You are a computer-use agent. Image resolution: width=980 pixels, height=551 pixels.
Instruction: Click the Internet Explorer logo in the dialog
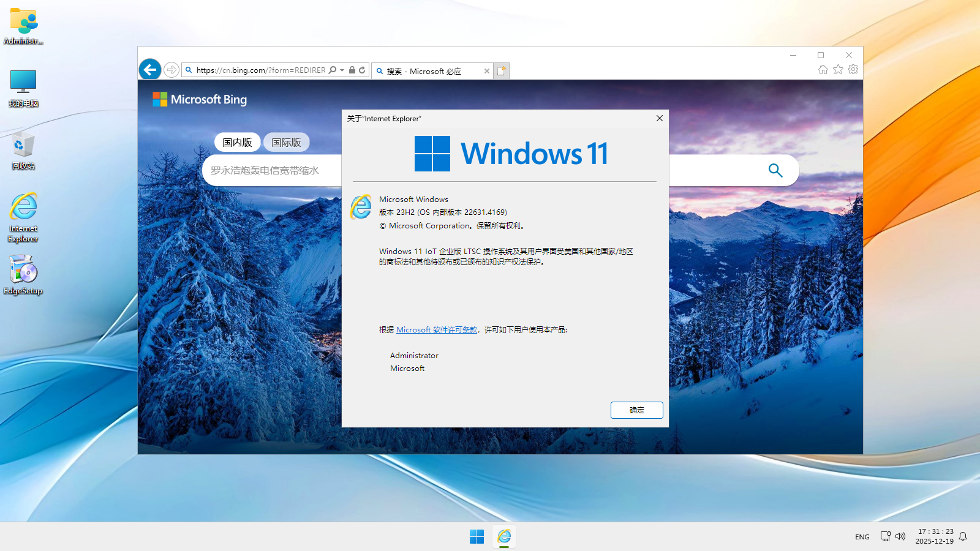361,207
